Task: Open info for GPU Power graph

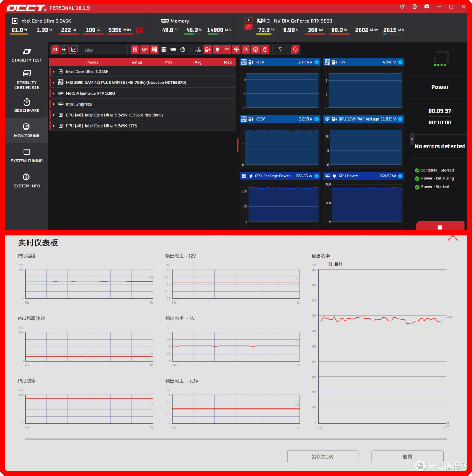Action: click(x=400, y=176)
